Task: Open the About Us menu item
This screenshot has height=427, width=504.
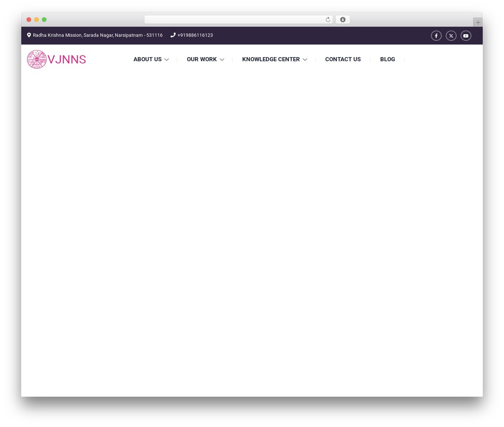Action: pos(147,59)
